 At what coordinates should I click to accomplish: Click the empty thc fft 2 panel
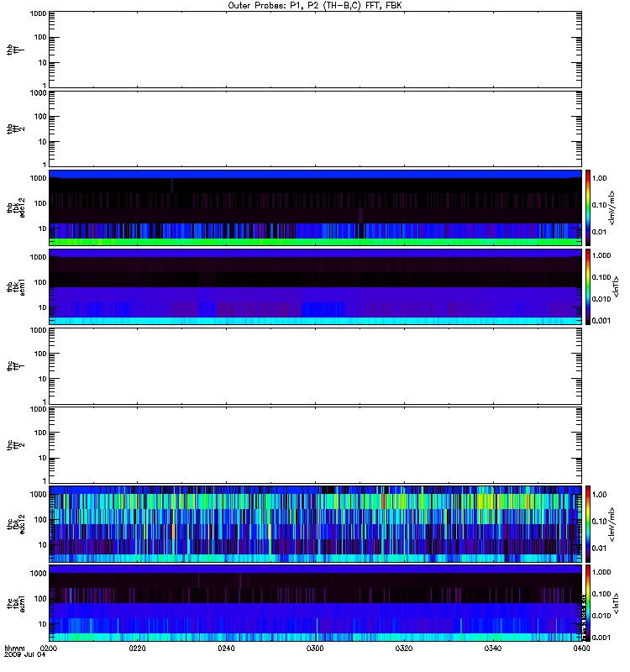[315, 445]
